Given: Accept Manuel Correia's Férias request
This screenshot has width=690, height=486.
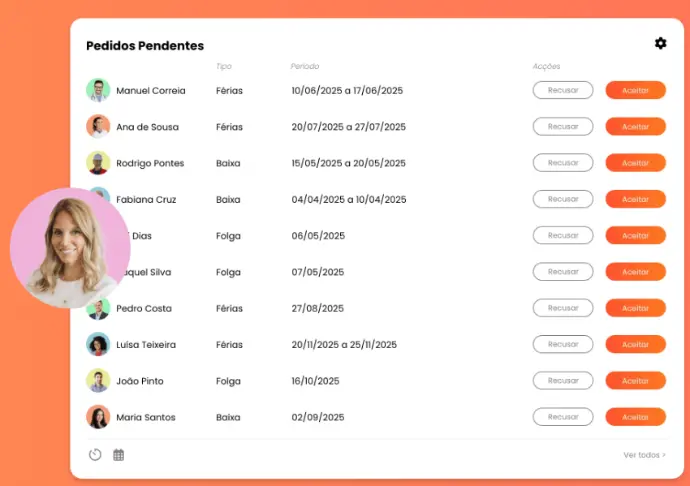Looking at the screenshot, I should (635, 90).
